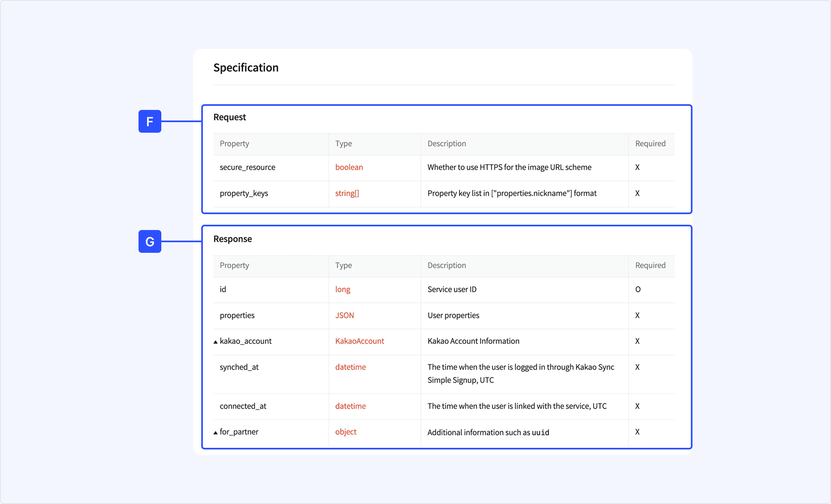Collapse the for_partner row triangle

(215, 433)
